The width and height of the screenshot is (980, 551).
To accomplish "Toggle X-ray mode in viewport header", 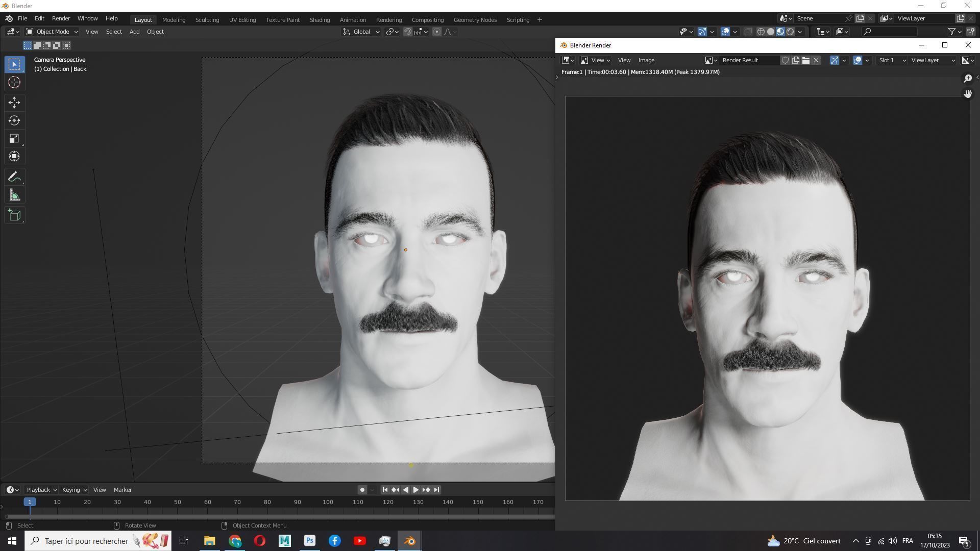I will pyautogui.click(x=748, y=32).
